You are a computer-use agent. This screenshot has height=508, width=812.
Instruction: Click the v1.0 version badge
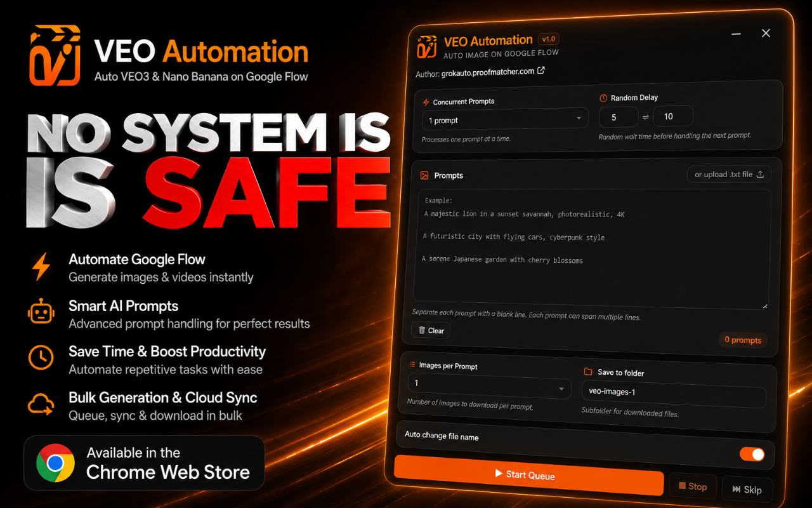coord(548,39)
